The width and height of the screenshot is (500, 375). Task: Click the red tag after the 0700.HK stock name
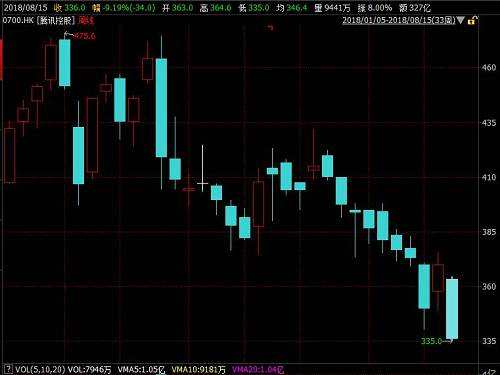coord(86,21)
